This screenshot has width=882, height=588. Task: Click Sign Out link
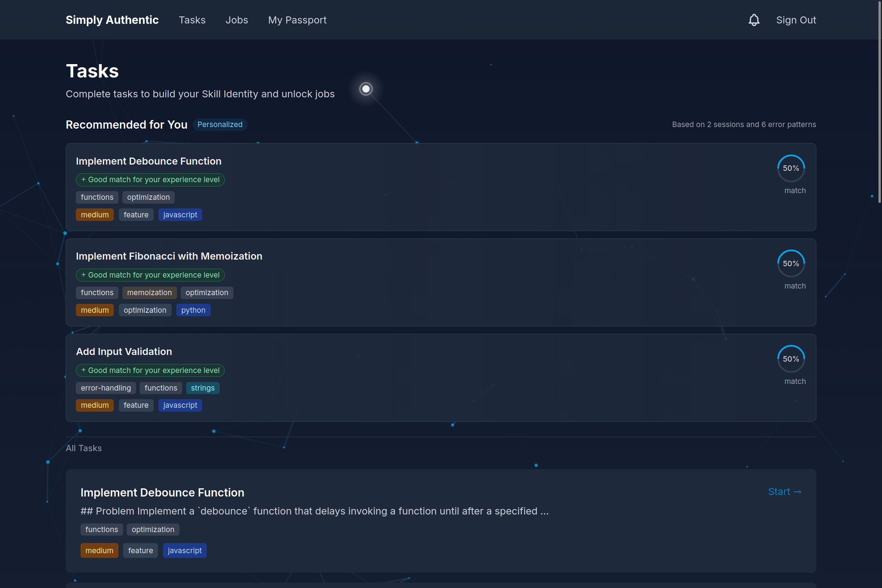(796, 20)
